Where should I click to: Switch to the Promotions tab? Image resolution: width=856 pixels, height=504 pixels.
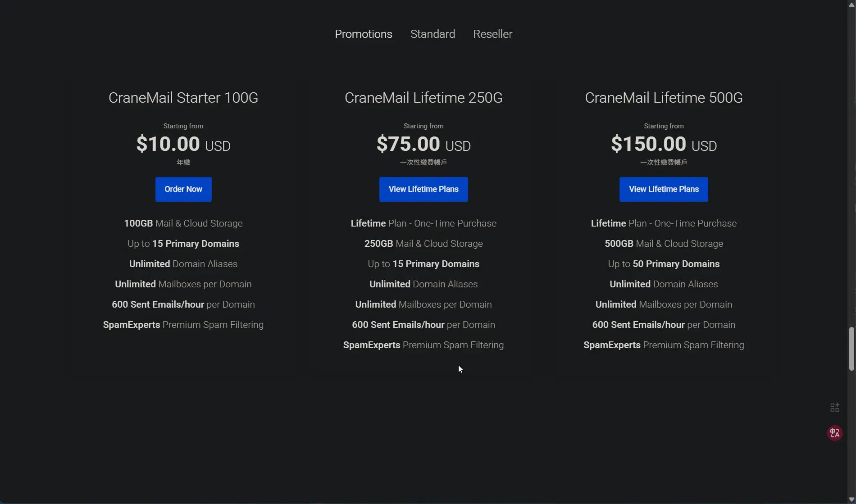363,34
